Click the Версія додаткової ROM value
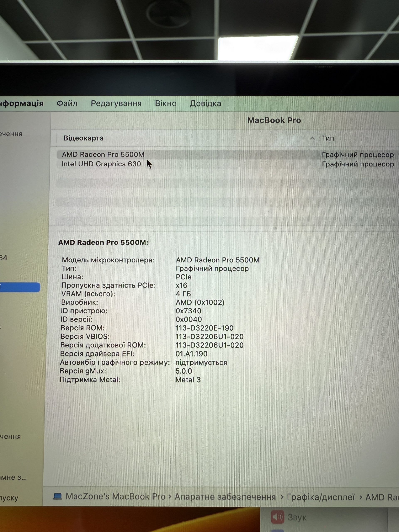The image size is (399, 532). pos(209,345)
